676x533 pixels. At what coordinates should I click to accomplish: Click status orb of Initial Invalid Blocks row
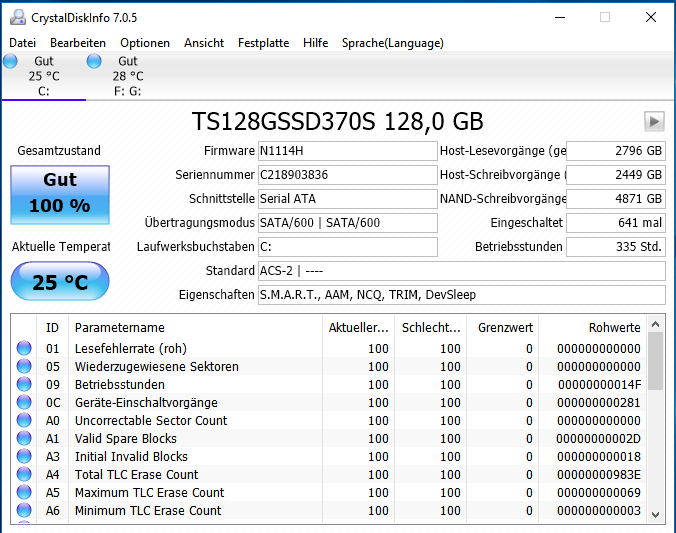[x=24, y=456]
